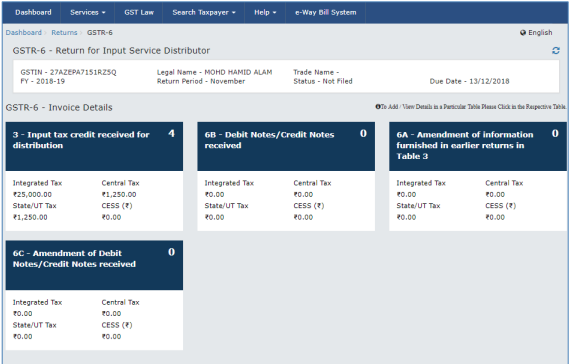The width and height of the screenshot is (571, 364).
Task: Click the Trade Name label
Action: click(316, 72)
